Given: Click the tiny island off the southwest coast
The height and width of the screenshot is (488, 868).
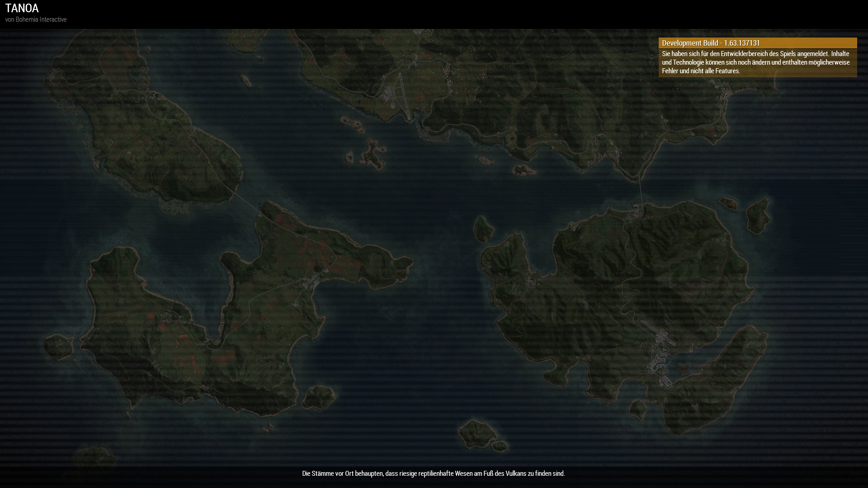Looking at the screenshot, I should (59, 347).
